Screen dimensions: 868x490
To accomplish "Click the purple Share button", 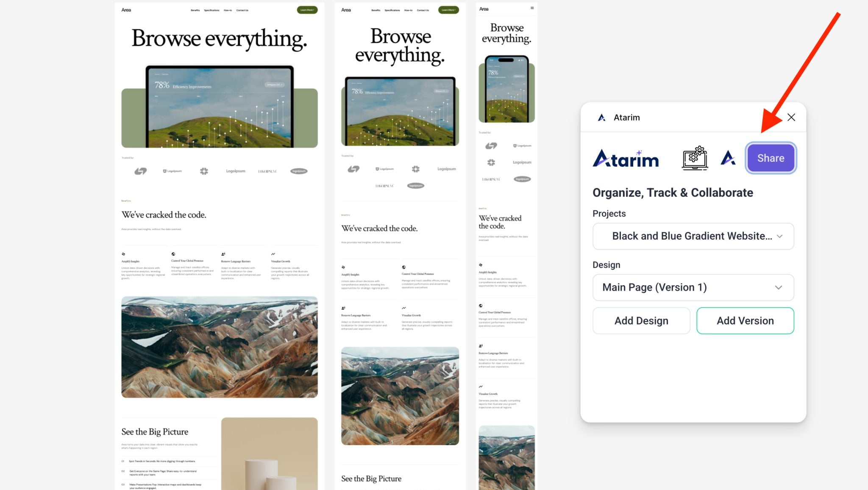I will click(771, 158).
